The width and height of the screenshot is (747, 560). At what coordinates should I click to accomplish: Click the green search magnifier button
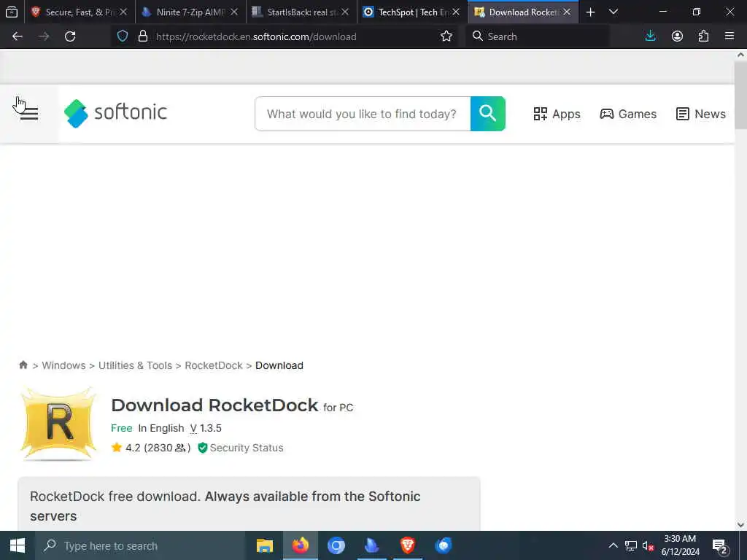coord(487,113)
